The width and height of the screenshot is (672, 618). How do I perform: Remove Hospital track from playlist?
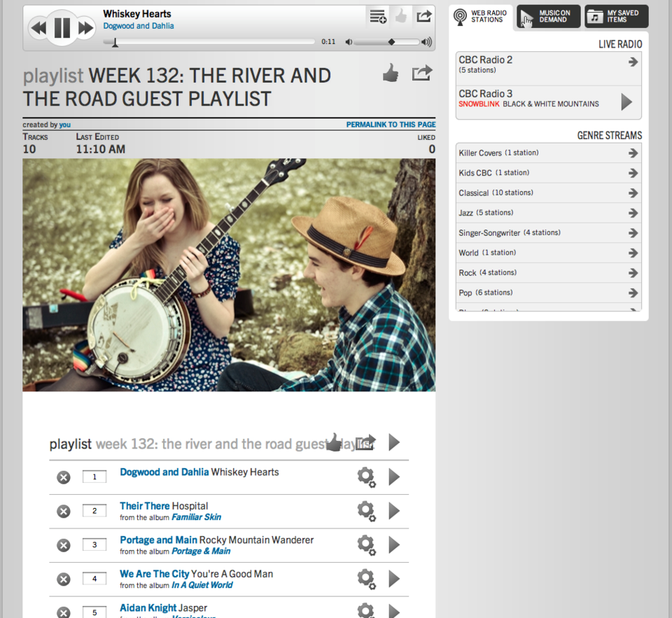64,511
